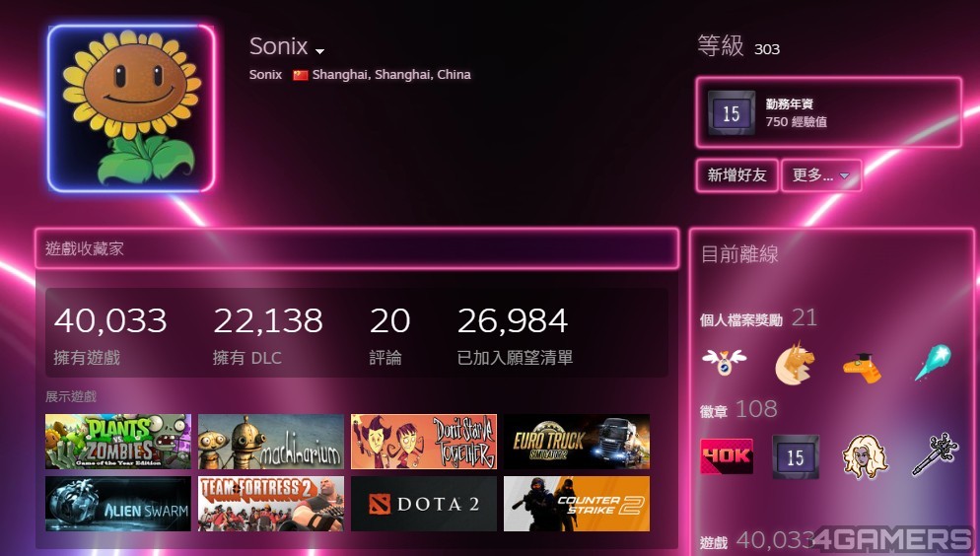Click the teal comet profile award icon

coord(933,363)
